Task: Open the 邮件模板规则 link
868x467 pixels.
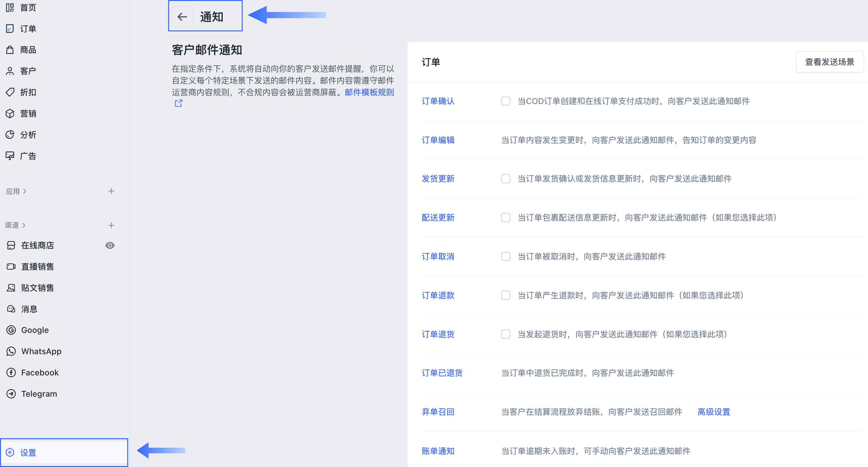Action: 369,92
